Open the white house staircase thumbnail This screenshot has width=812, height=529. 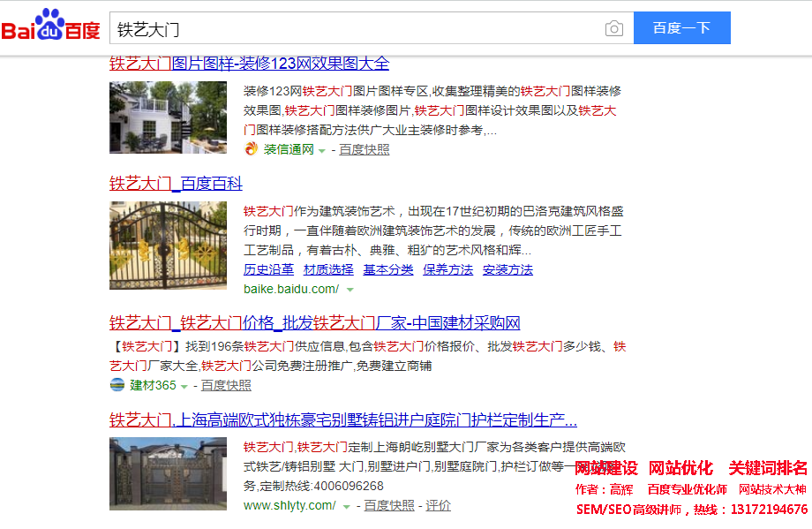tap(168, 117)
